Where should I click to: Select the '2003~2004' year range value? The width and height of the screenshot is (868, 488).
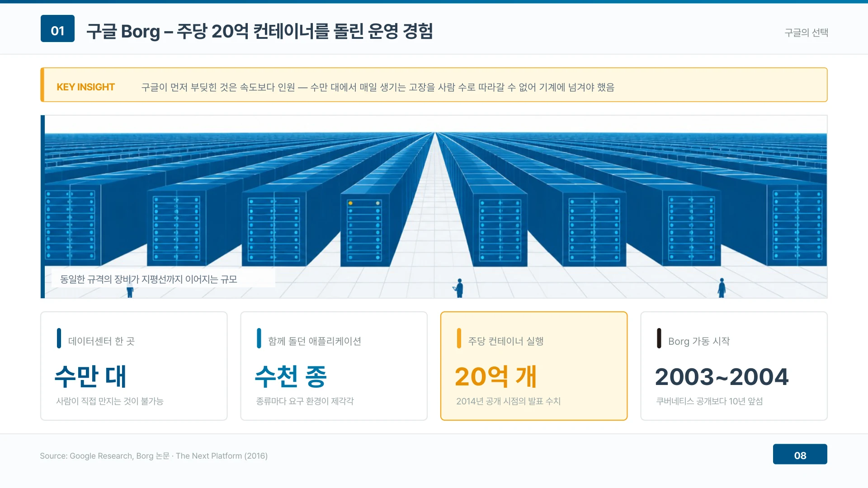(722, 377)
